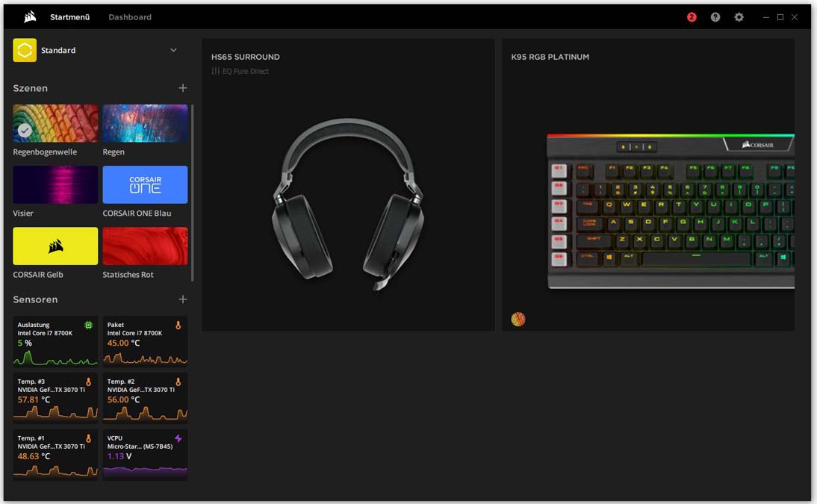Click the VCPU voltage graph
The width and height of the screenshot is (817, 504).
pos(145,472)
